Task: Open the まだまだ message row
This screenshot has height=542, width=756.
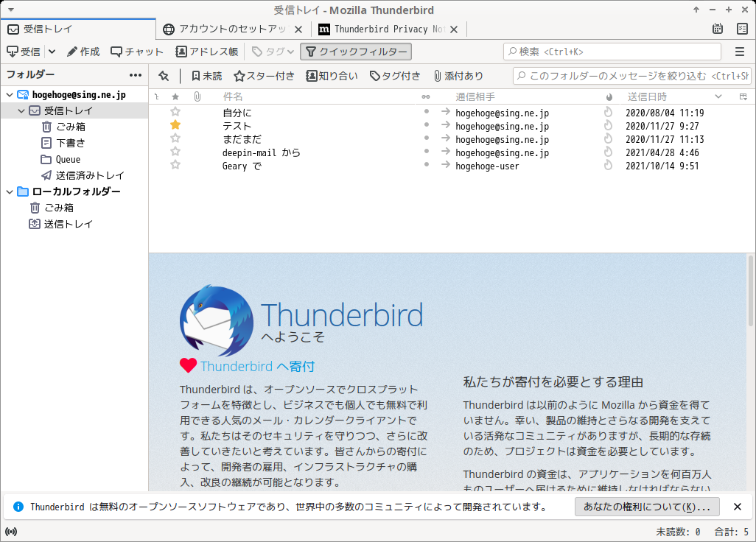Action: coord(452,139)
